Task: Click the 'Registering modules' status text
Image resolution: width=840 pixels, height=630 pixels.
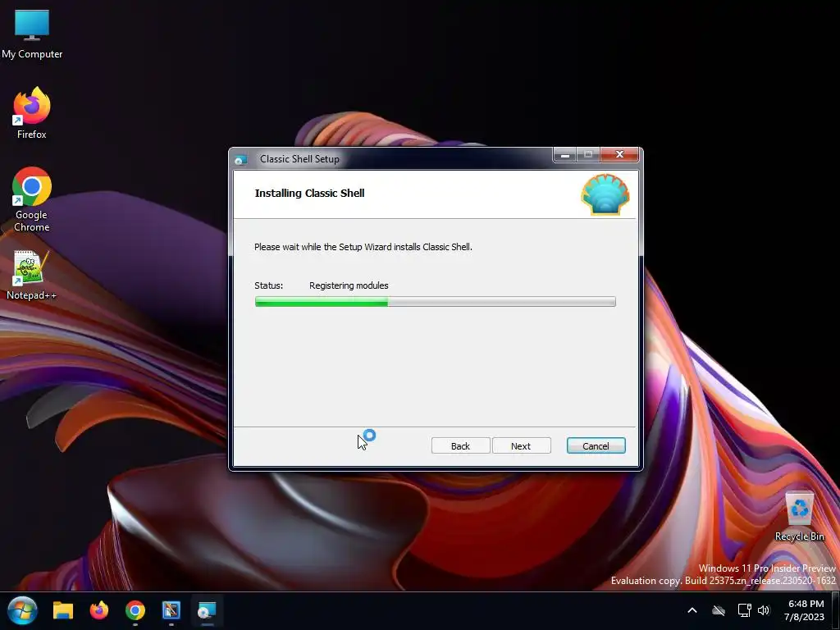Action: click(349, 285)
